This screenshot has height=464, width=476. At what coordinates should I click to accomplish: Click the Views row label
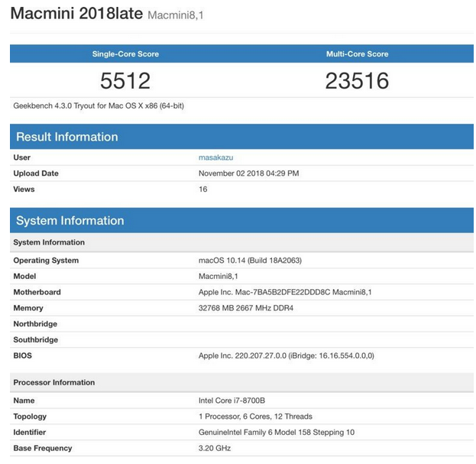tap(24, 189)
